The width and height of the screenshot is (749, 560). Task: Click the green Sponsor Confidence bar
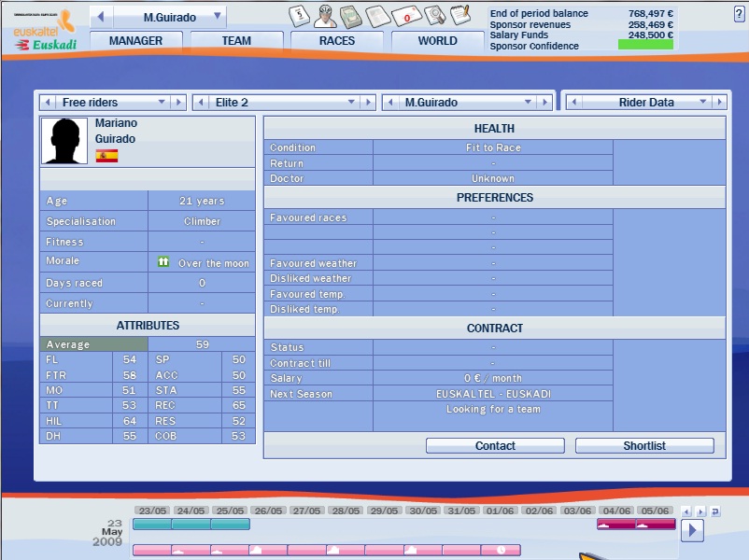click(645, 45)
